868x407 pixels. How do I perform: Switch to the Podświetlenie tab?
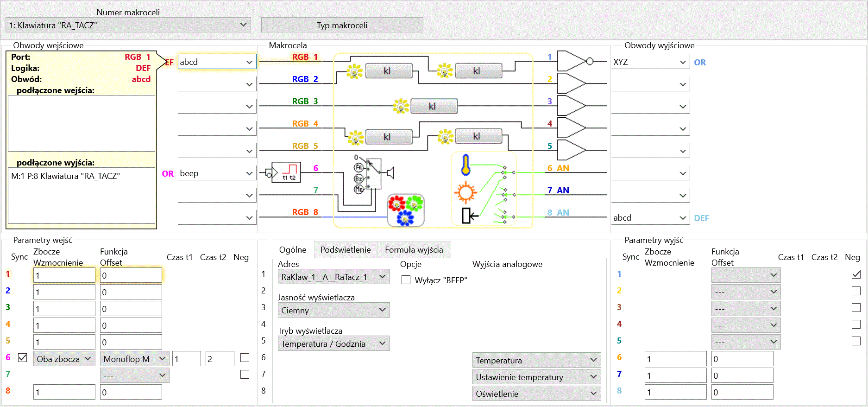(346, 250)
